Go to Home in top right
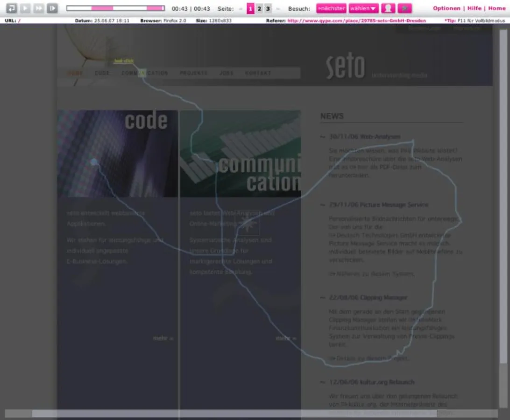 tap(497, 8)
